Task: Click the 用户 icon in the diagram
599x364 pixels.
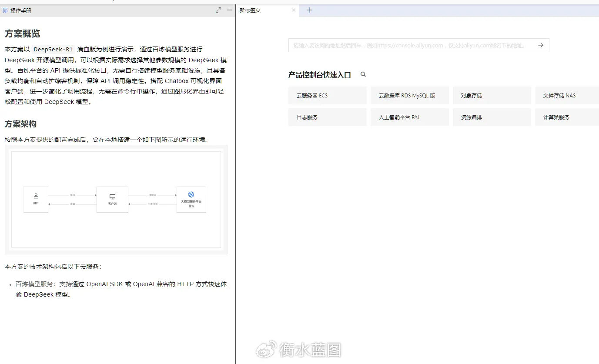Action: (x=36, y=196)
